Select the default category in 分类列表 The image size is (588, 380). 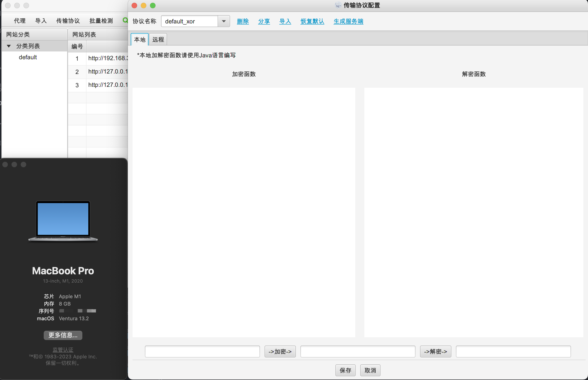pyautogui.click(x=28, y=57)
